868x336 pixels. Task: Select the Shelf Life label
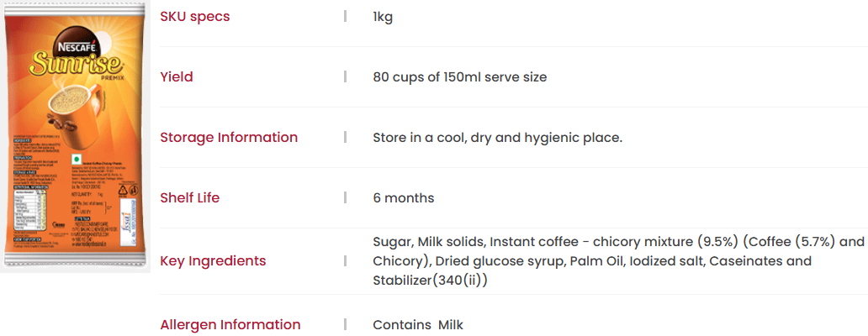190,198
